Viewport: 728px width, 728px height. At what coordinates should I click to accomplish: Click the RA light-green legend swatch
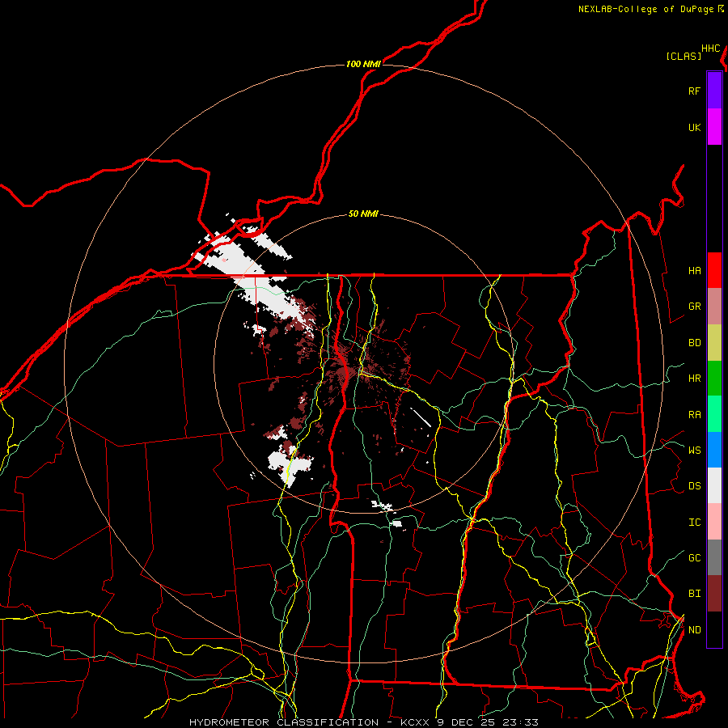click(x=714, y=413)
